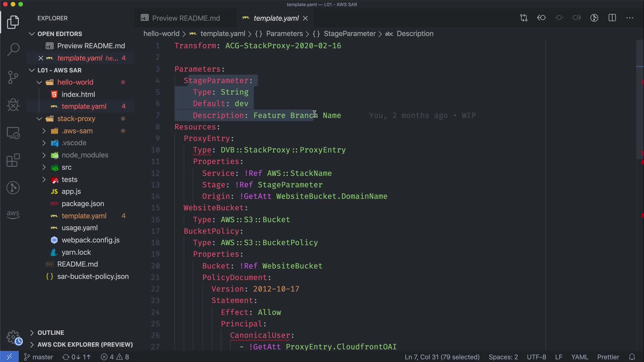This screenshot has width=644, height=362.
Task: Open the AWS Toolkit panel
Action: coord(13,215)
